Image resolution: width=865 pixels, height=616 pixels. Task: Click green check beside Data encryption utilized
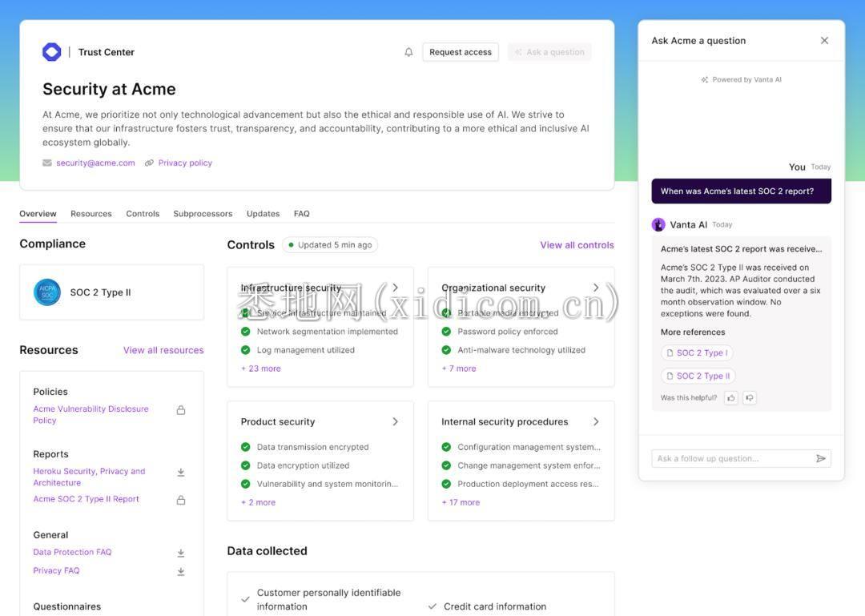pyautogui.click(x=246, y=465)
